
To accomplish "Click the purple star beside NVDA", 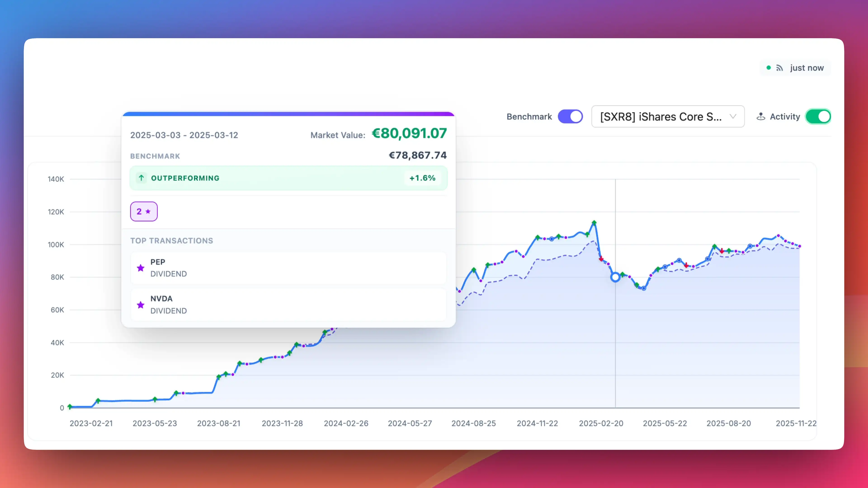I will click(x=141, y=305).
